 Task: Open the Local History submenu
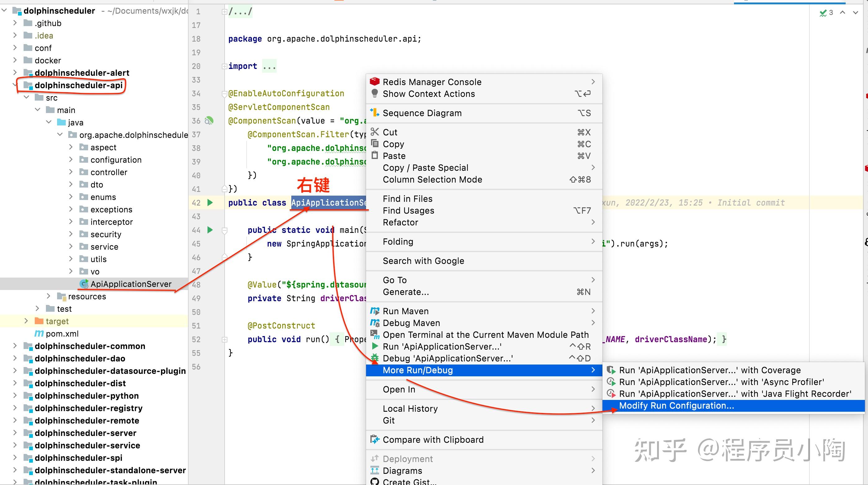[x=484, y=408]
